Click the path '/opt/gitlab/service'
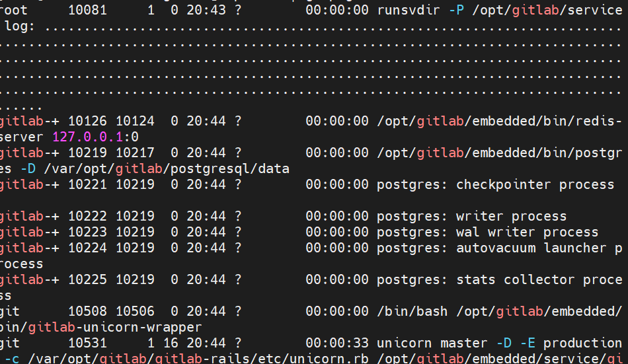This screenshot has width=628, height=364. tap(547, 10)
